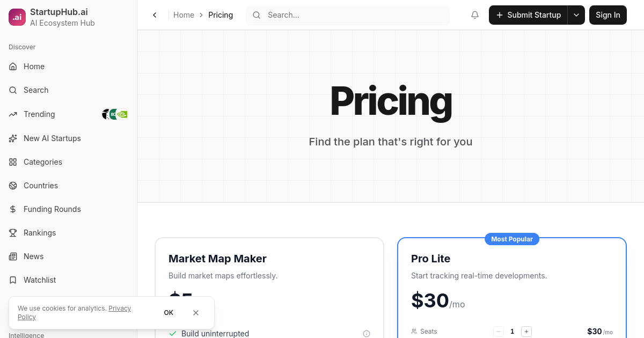The height and width of the screenshot is (338, 644).
Task: Click the New AI Startups sparkle icon
Action: click(x=13, y=138)
